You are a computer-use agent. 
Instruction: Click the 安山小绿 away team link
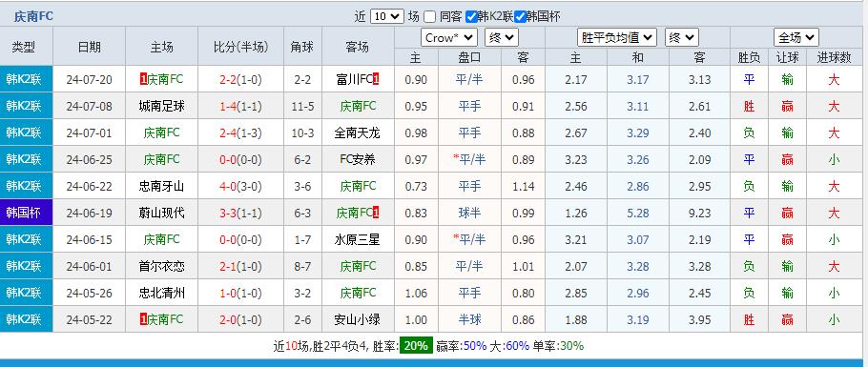[358, 319]
